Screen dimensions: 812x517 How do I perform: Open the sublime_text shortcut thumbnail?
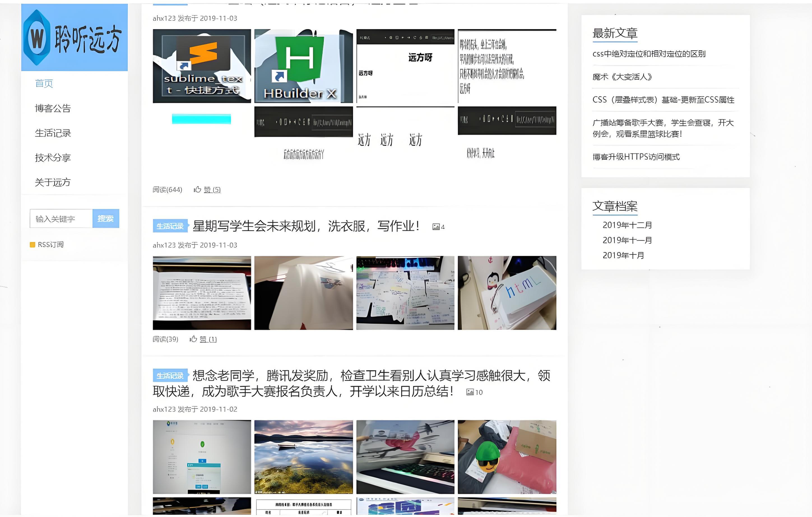202,66
